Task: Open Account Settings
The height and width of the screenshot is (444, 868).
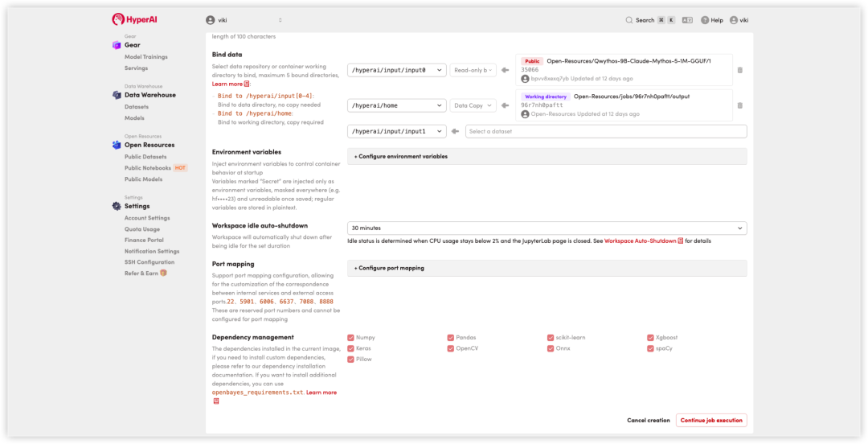Action: click(x=147, y=218)
